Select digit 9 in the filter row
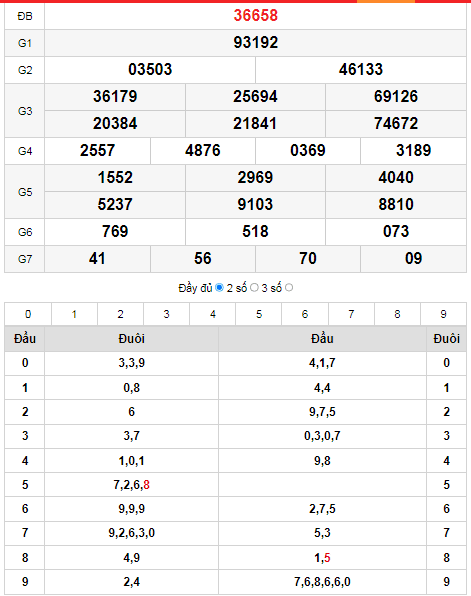 tap(443, 314)
